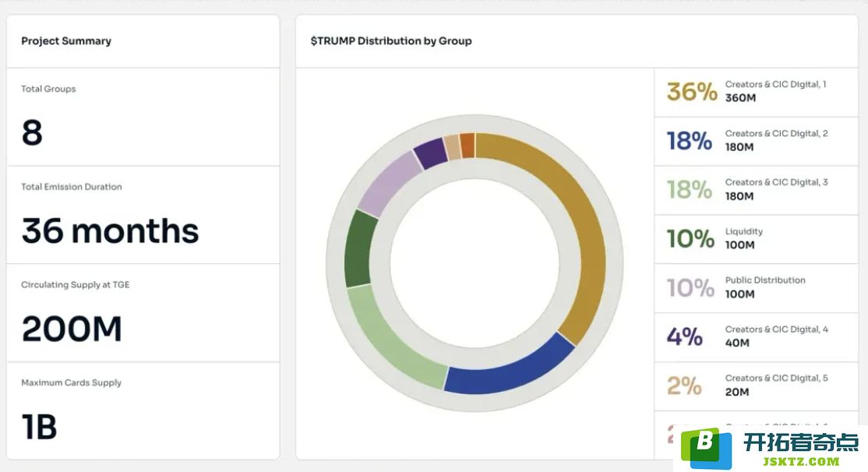
Task: Click the 200M circulating supply value
Action: point(72,329)
